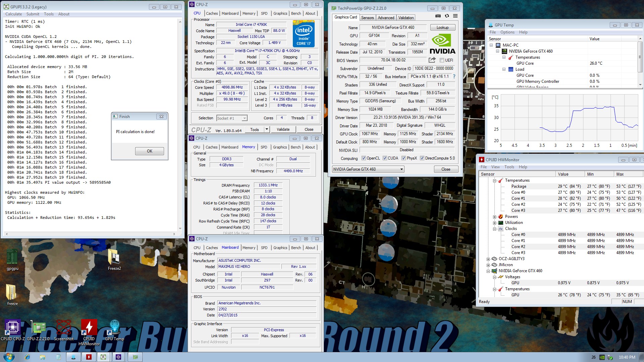
Task: Open the Caches tab in top CPU-Z window
Action: point(212,13)
